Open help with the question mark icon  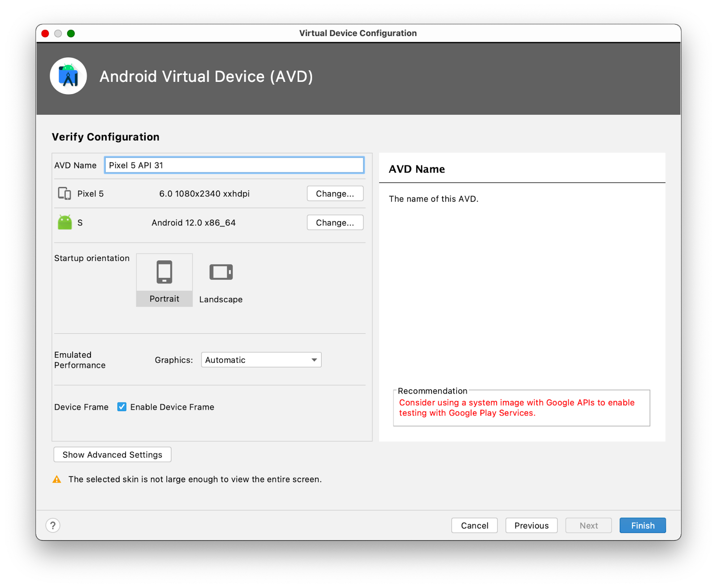coord(53,525)
